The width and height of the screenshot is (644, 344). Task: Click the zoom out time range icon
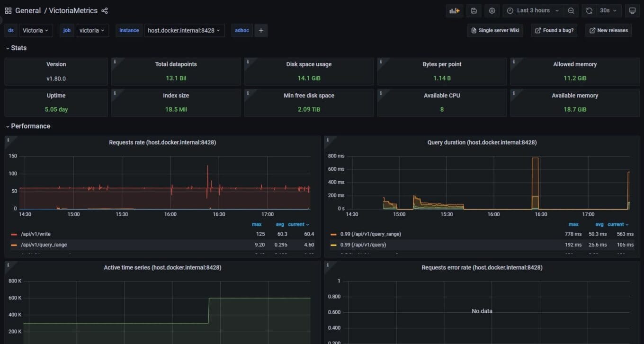coord(571,10)
